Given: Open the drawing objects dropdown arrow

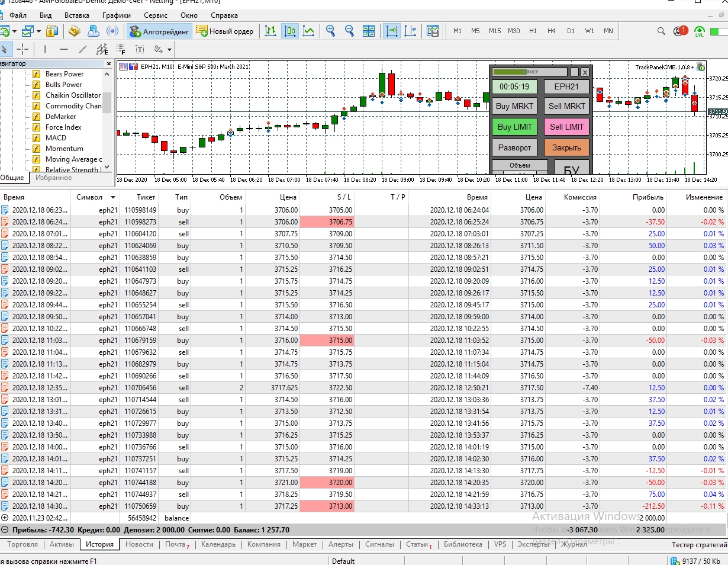Looking at the screenshot, I should tap(169, 50).
